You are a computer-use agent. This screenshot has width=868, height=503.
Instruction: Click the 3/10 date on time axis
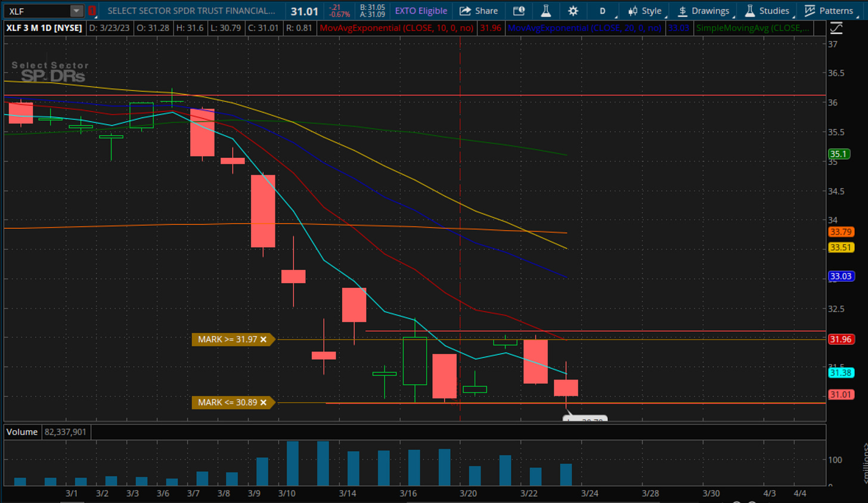(287, 493)
